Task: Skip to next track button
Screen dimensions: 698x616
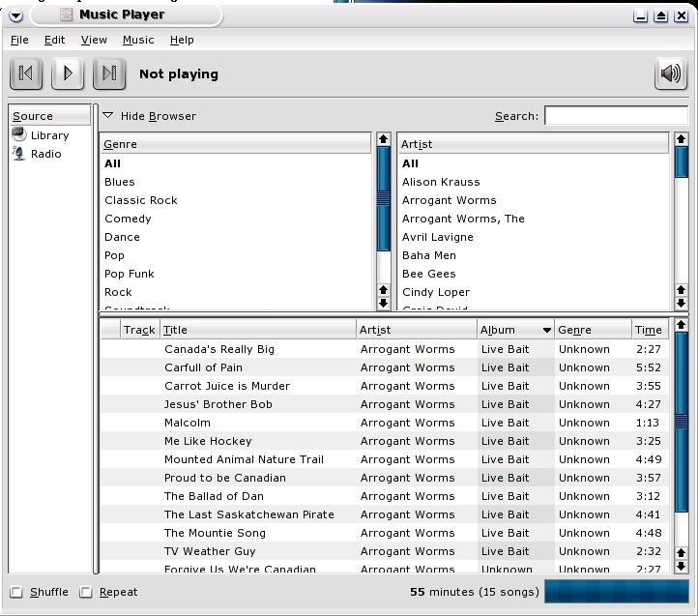Action: tap(109, 73)
